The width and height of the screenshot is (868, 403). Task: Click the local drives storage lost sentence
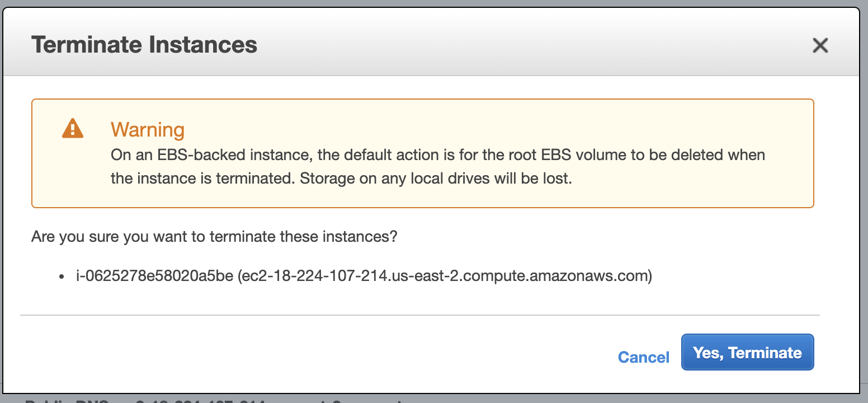click(436, 180)
